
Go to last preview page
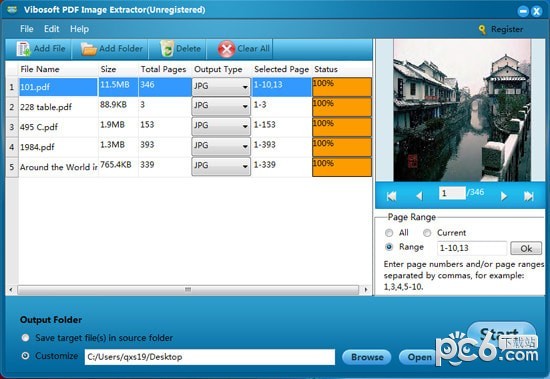(529, 196)
